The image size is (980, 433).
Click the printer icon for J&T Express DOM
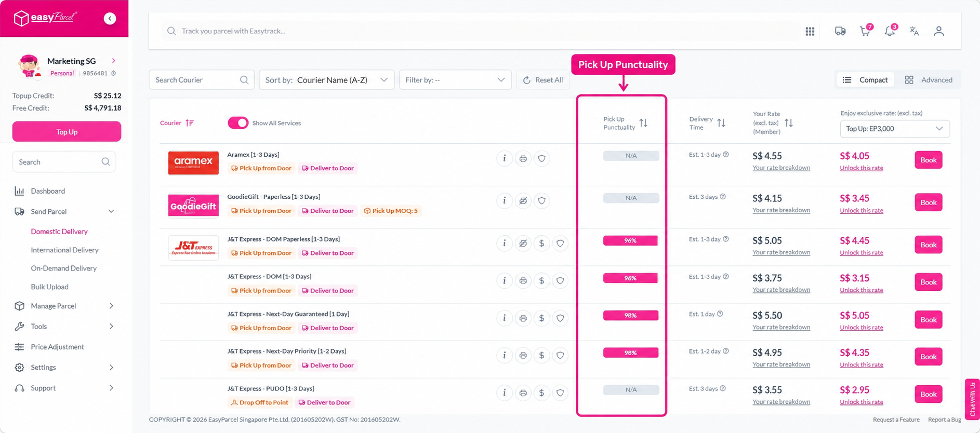[523, 280]
